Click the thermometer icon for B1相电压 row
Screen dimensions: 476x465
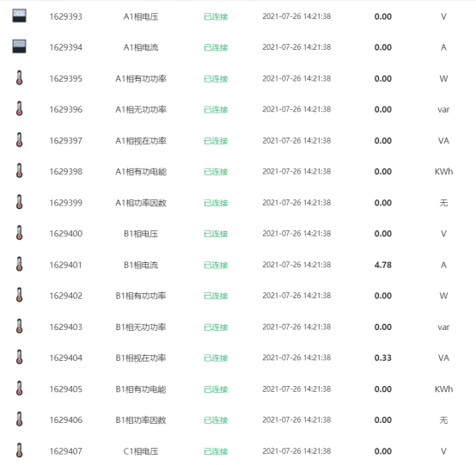[19, 233]
